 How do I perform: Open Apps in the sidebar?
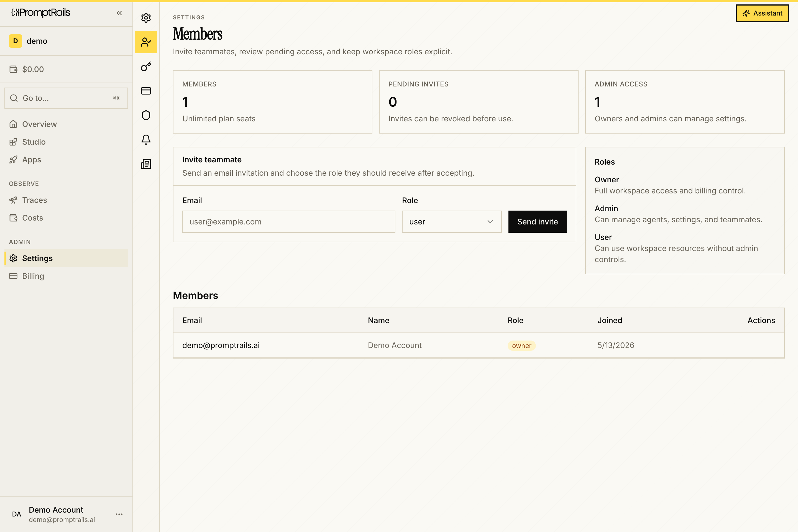point(66,160)
